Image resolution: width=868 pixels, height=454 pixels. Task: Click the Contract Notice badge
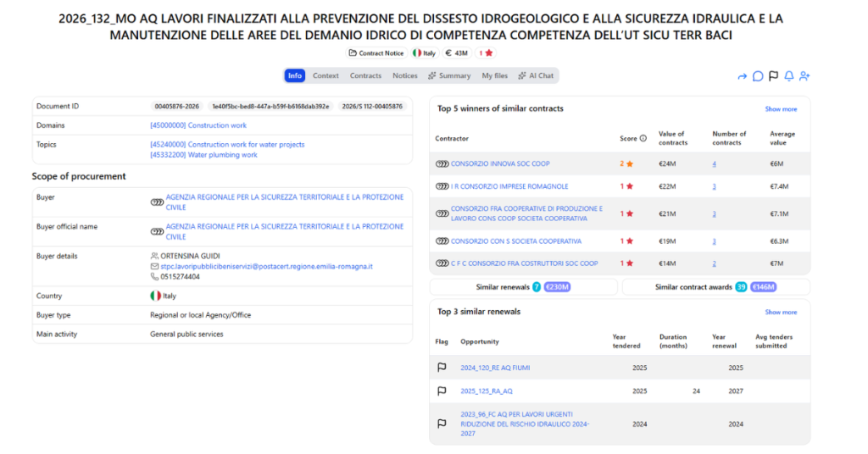(376, 53)
